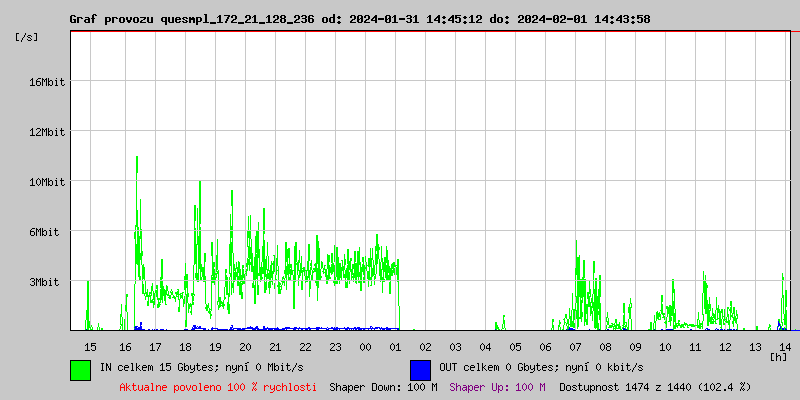Image resolution: width=800 pixels, height=400 pixels.
Task: Click the red 'Aktualne povoleno' status text
Action: [218, 387]
